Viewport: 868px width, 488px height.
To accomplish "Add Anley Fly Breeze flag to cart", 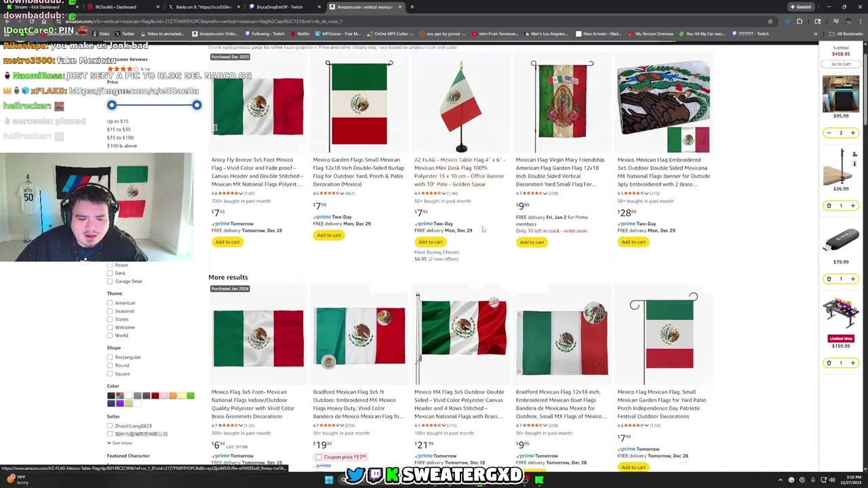I will point(227,242).
